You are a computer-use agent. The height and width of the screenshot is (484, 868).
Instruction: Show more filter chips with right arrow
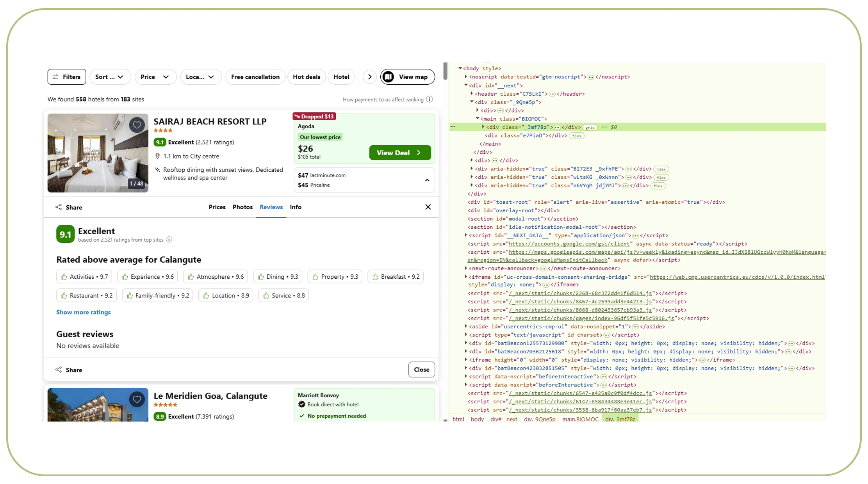369,77
